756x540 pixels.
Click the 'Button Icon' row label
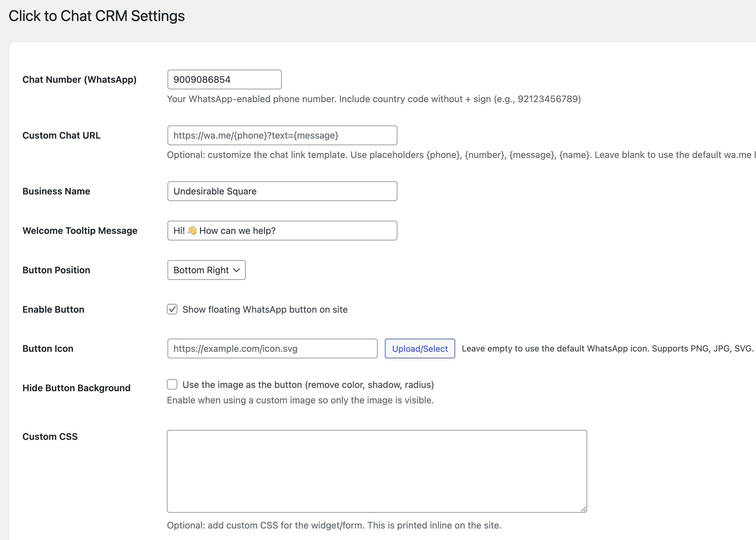(x=48, y=349)
